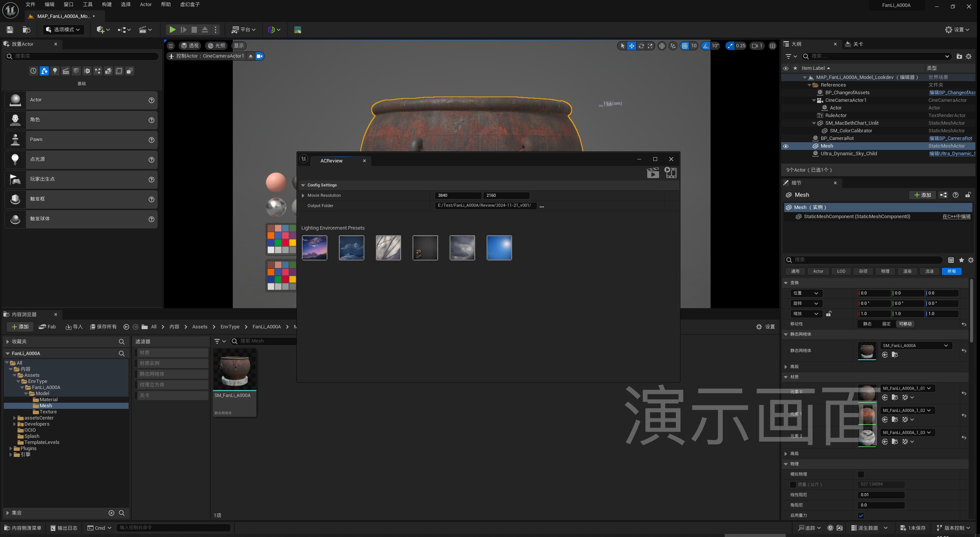980x537 pixels.
Task: Select the scale gizmo tool in the viewport
Action: [x=650, y=46]
